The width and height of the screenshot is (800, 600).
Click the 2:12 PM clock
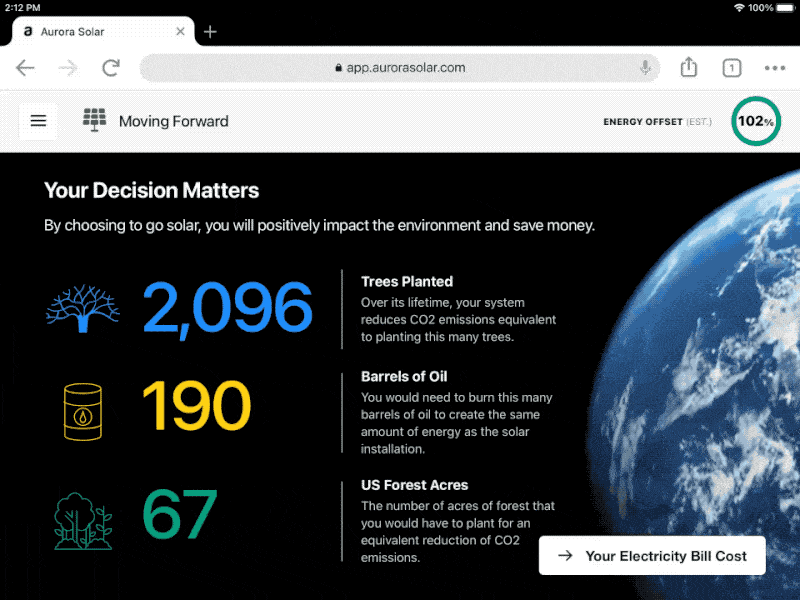tap(22, 8)
